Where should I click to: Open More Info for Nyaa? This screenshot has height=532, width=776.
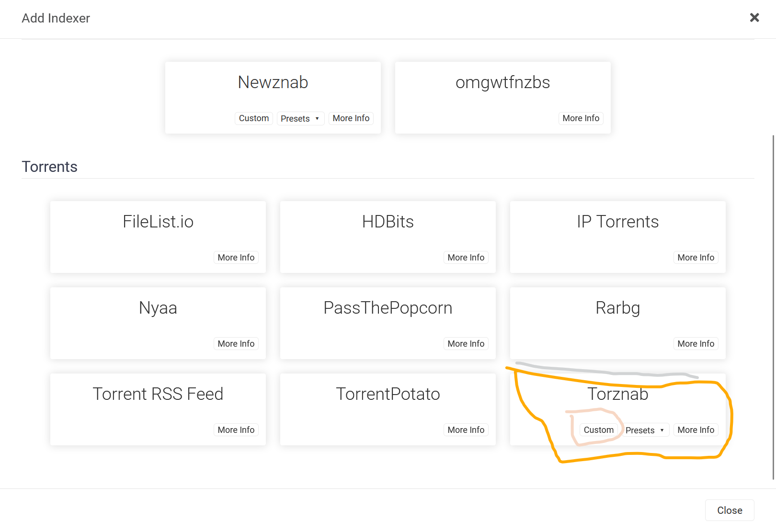[x=236, y=344]
